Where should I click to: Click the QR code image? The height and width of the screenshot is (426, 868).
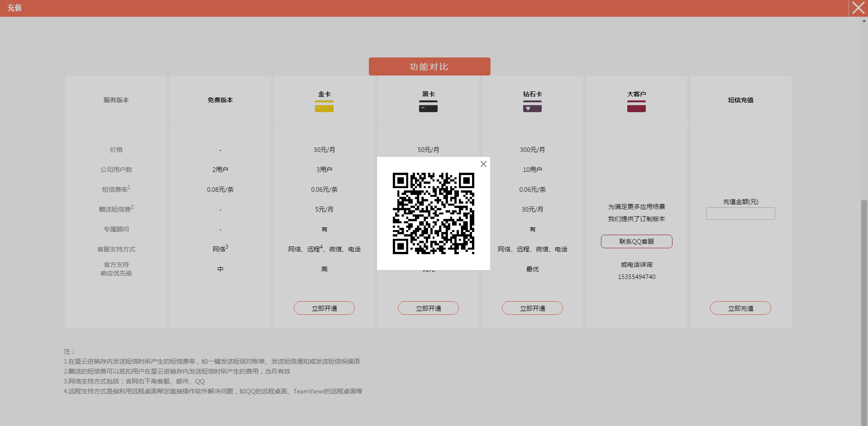tap(433, 213)
